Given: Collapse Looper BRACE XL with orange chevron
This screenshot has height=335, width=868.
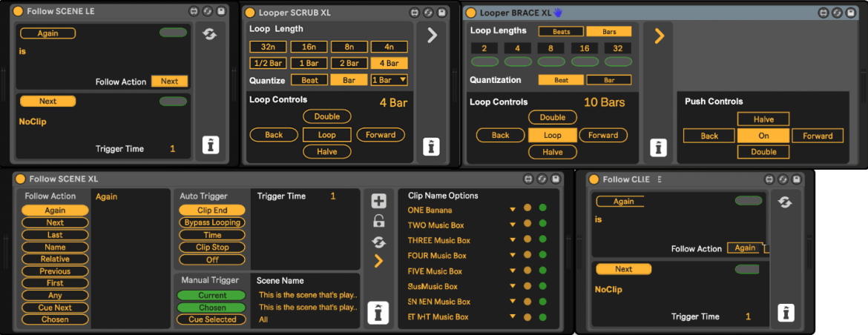Looking at the screenshot, I should [x=659, y=36].
